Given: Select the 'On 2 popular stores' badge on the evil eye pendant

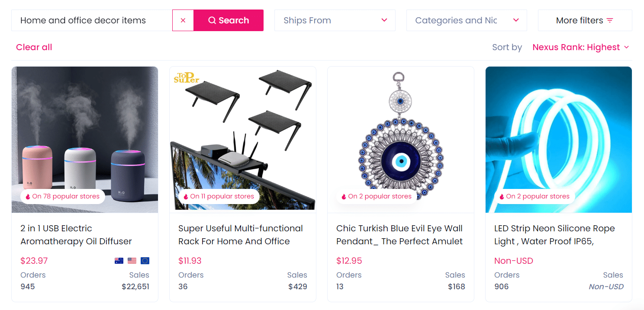Looking at the screenshot, I should pyautogui.click(x=376, y=196).
